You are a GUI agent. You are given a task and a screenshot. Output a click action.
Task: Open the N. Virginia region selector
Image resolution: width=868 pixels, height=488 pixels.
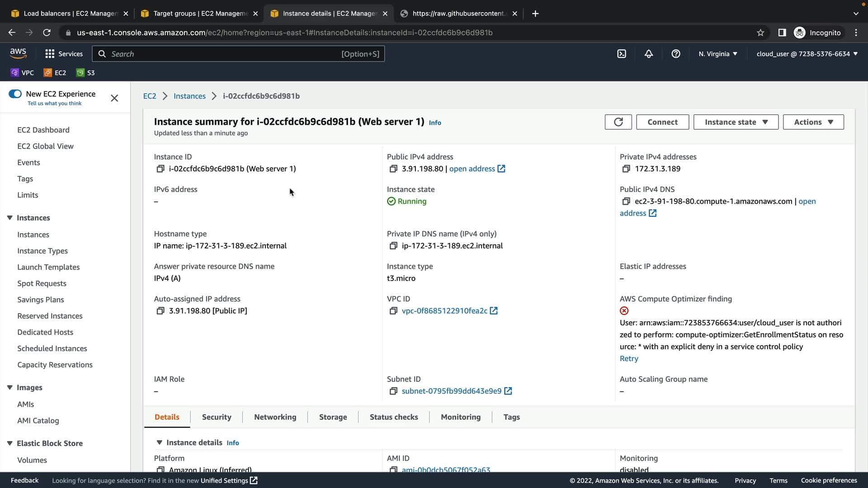coord(717,54)
